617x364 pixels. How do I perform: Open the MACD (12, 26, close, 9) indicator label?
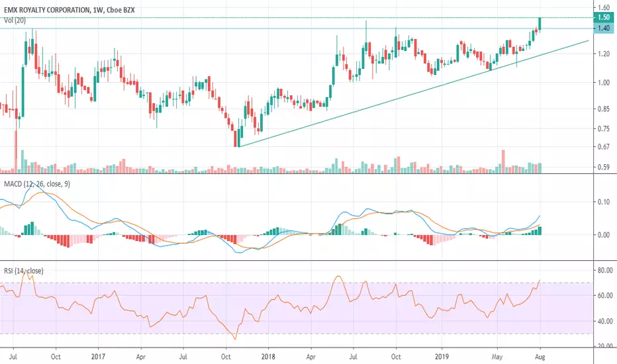tap(37, 184)
